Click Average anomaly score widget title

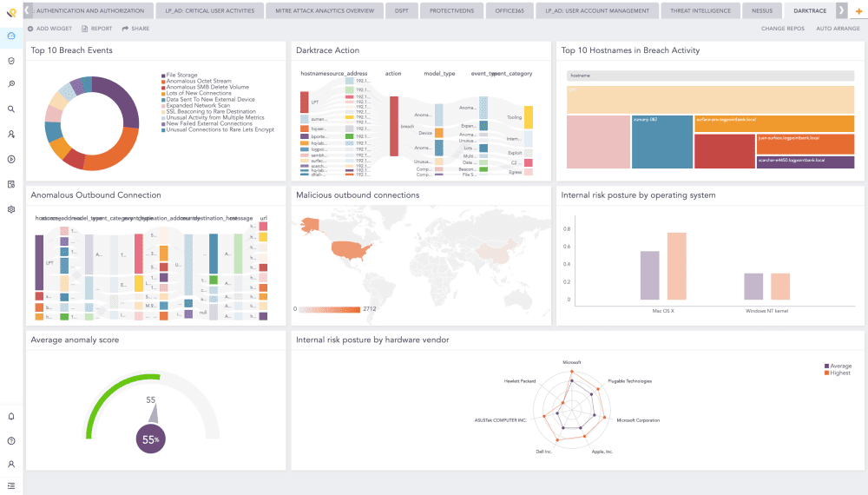click(75, 340)
